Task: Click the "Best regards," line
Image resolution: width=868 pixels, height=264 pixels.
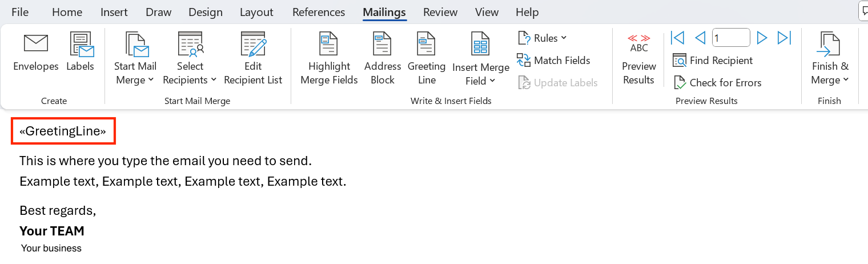Action: click(58, 210)
